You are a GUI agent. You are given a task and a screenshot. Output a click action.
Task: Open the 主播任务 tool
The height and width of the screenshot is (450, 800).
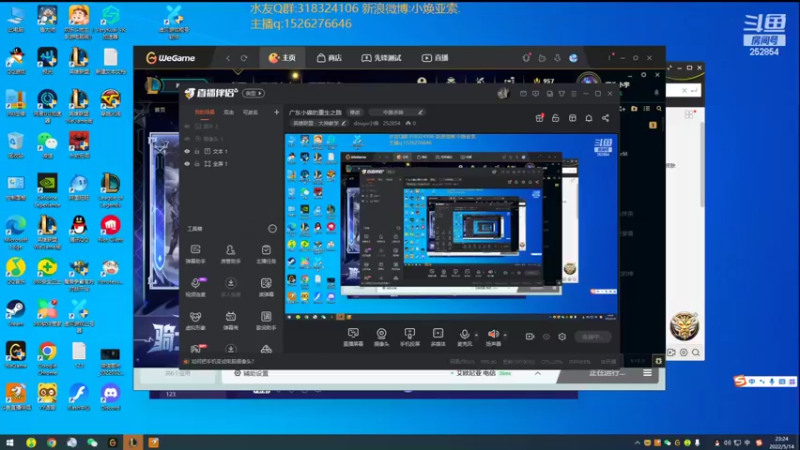click(266, 254)
